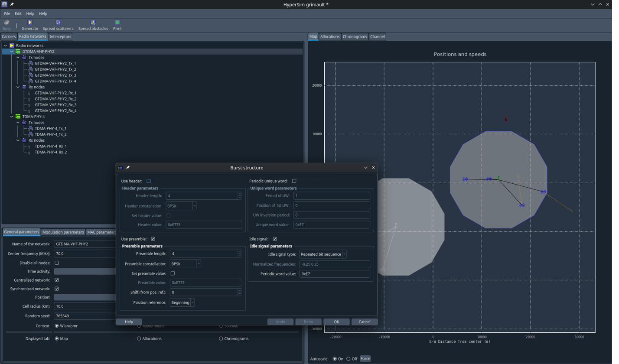Select the Chronograms displayed tab radio button

(221, 338)
